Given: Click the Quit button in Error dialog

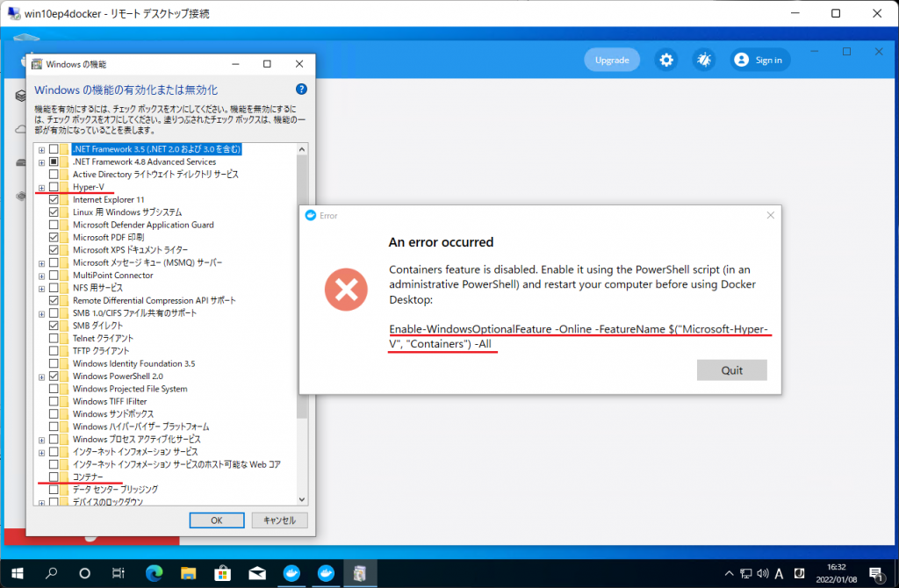Looking at the screenshot, I should 731,370.
